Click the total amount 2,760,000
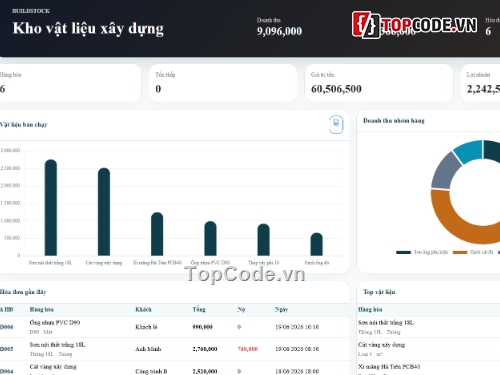The width and height of the screenshot is (500, 375). tap(205, 349)
